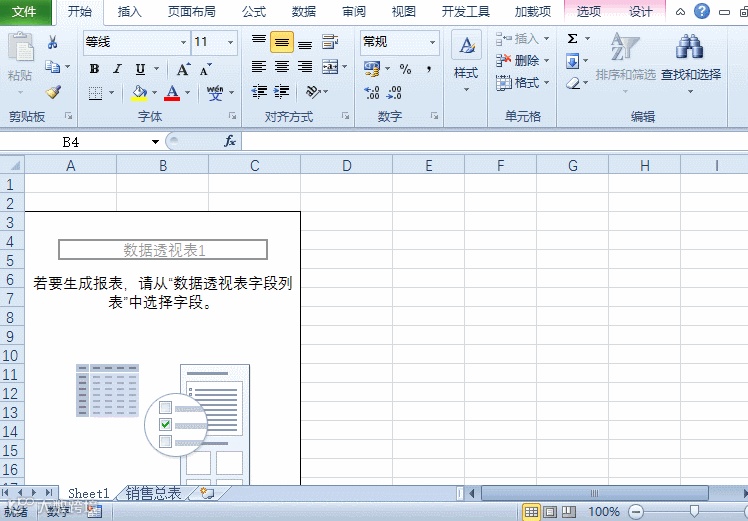Align text right
Viewport: 748px width, 521px height.
pos(305,66)
